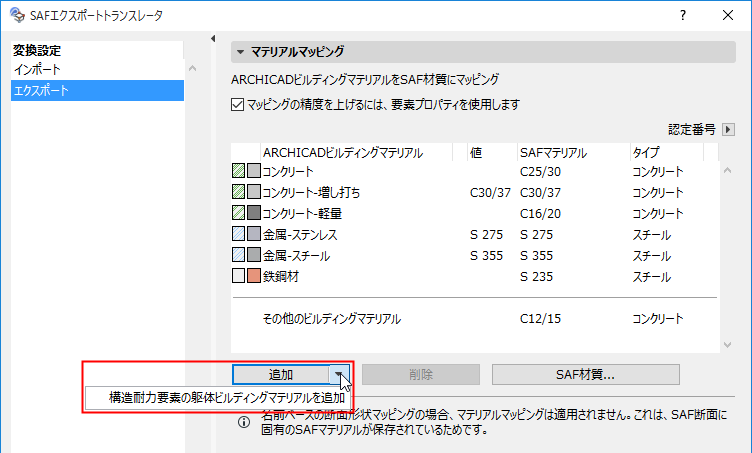
Task: Click the disabled 削除 button
Action: tap(421, 374)
